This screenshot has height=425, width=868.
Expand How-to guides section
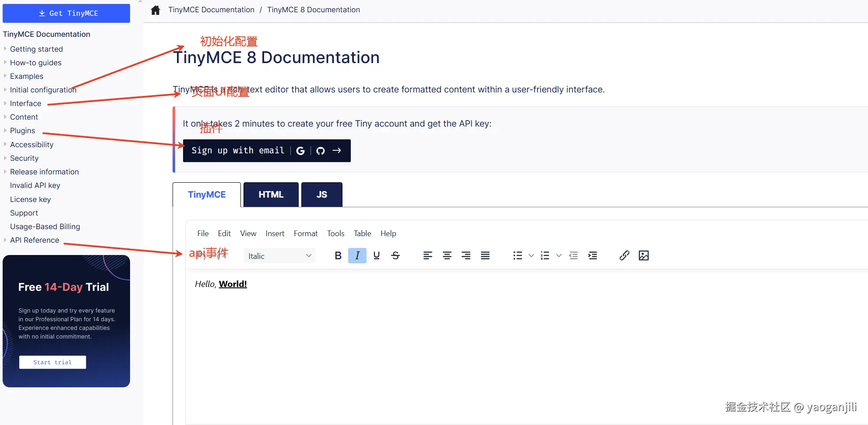point(5,62)
